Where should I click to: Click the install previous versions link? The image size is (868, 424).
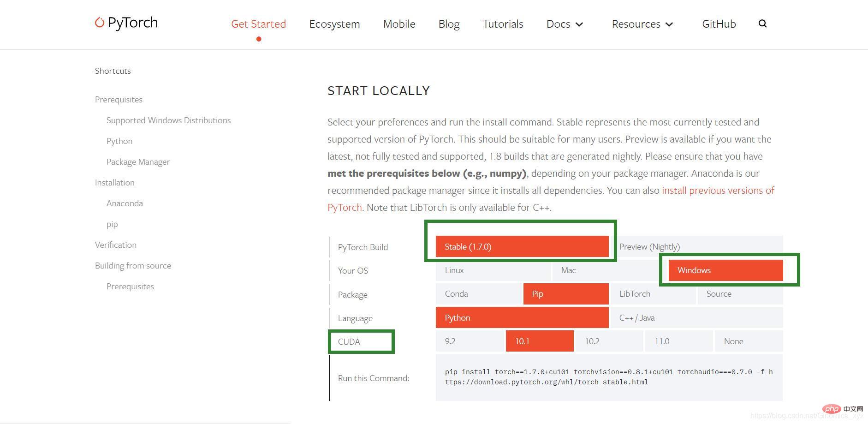pos(718,191)
